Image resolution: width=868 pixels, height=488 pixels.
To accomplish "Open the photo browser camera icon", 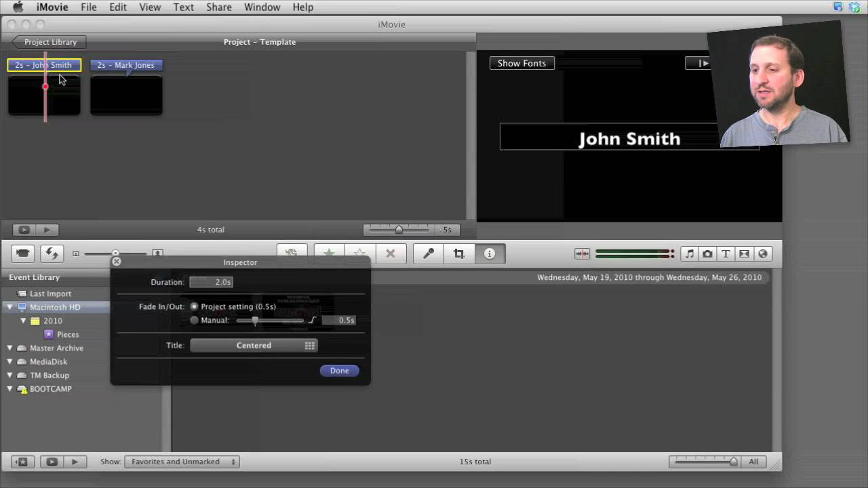I will click(707, 253).
